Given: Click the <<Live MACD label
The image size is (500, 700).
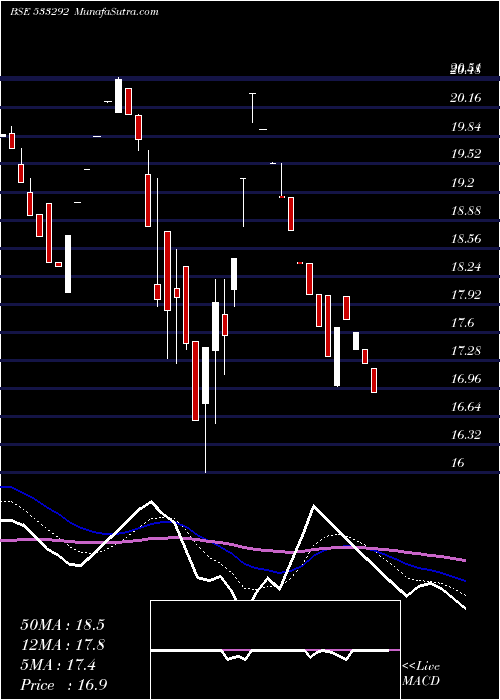Looking at the screenshot, I should point(421,673).
